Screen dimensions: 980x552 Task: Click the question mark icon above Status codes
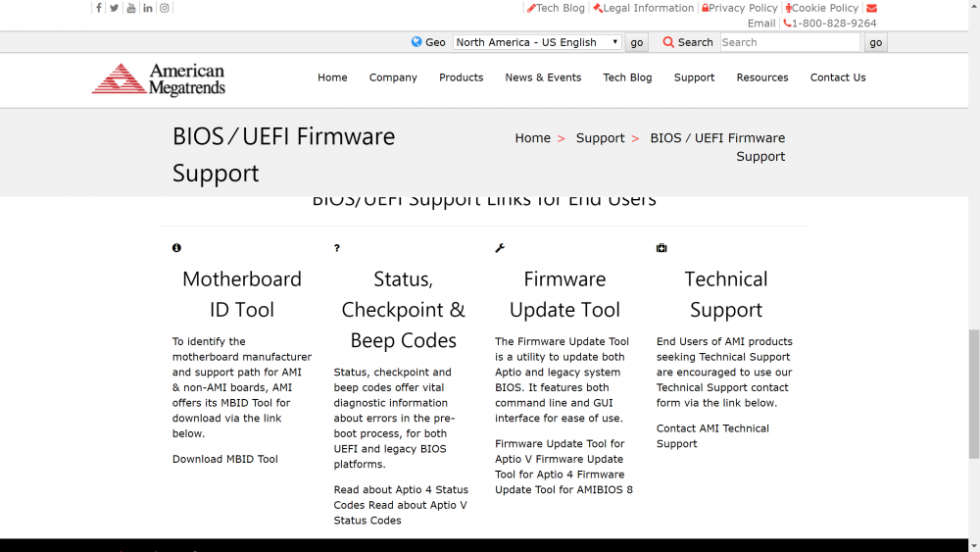[337, 248]
